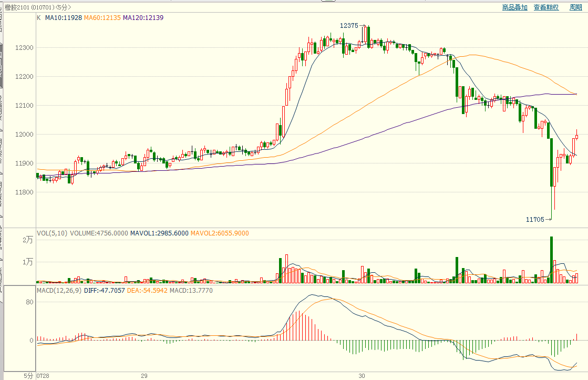
Task: Click the 12100 price axis label
Action: tap(24, 106)
